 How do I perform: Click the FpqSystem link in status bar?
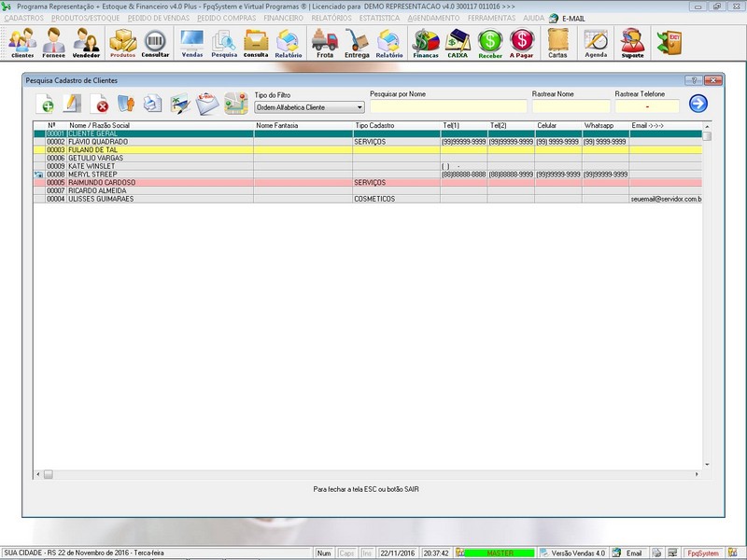click(701, 553)
